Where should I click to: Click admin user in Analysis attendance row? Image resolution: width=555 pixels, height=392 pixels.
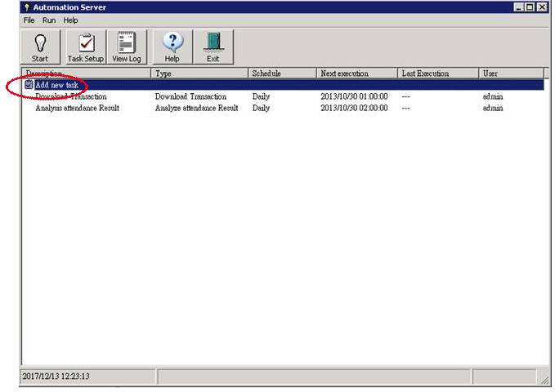click(493, 108)
